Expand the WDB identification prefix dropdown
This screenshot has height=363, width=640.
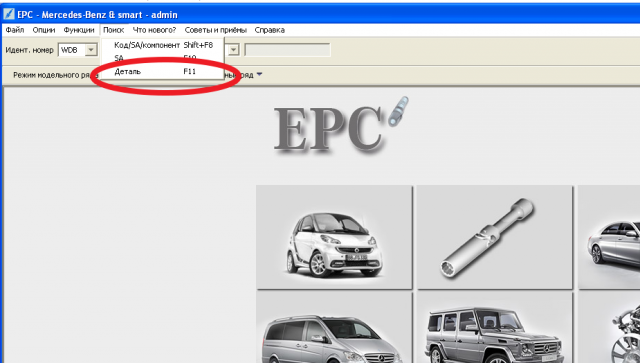(91, 50)
